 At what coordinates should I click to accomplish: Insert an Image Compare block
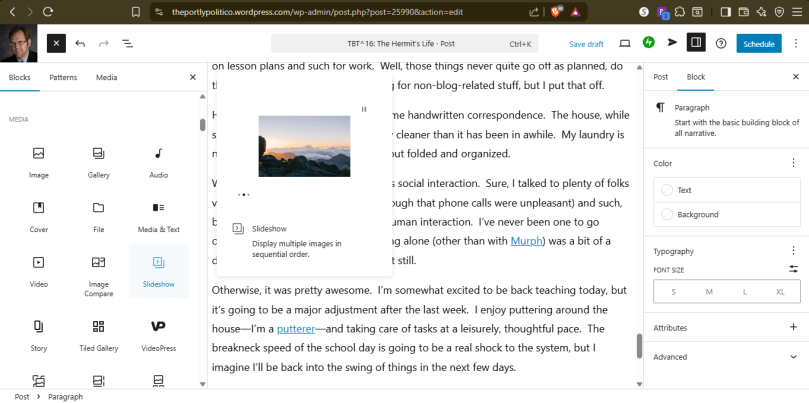[x=98, y=269]
